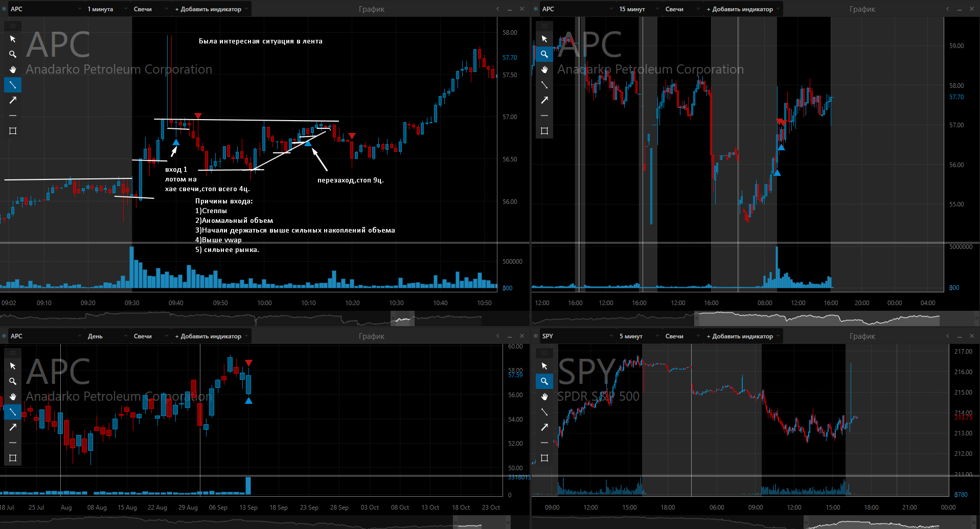Select rectangle tool in APC 15-minute chart
980x529 pixels.
(x=544, y=131)
